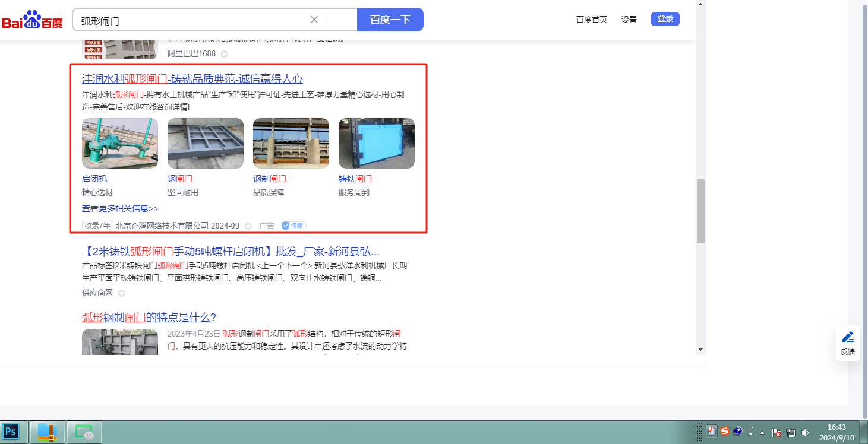This screenshot has height=444, width=868.
Task: Open the 钢闸门 text link
Action: click(180, 179)
